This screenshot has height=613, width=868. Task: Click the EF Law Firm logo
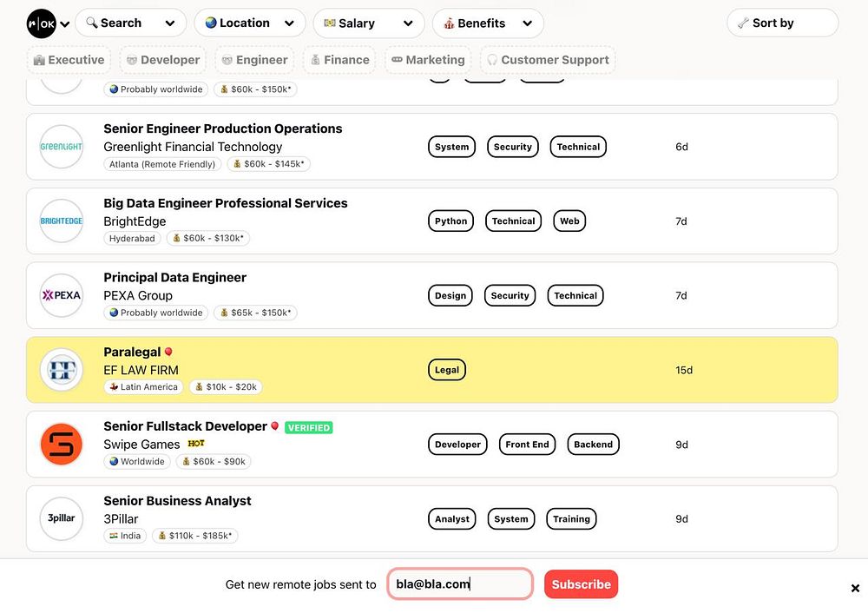pos(62,370)
